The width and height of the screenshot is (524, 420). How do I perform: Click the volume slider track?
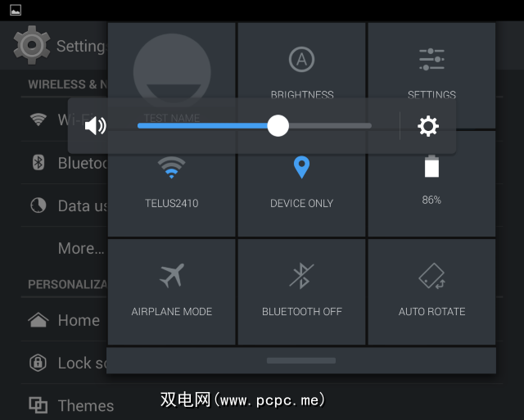tap(255, 126)
